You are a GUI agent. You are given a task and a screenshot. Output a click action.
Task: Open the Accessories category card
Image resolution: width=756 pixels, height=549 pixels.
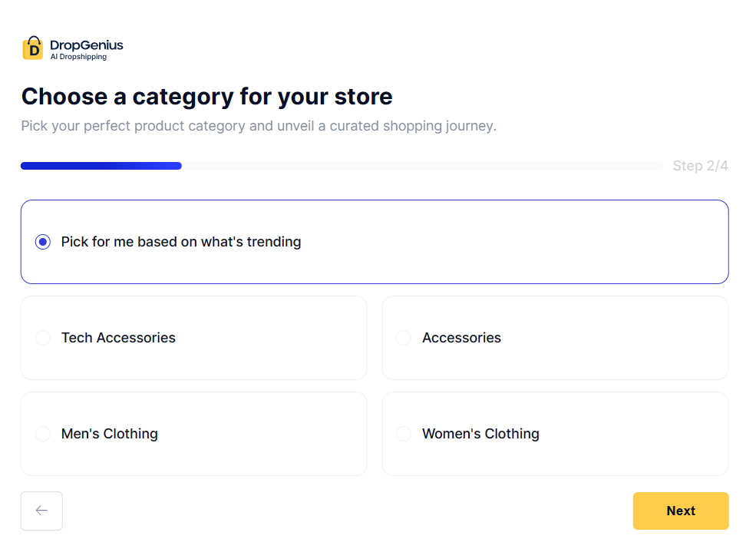click(555, 337)
